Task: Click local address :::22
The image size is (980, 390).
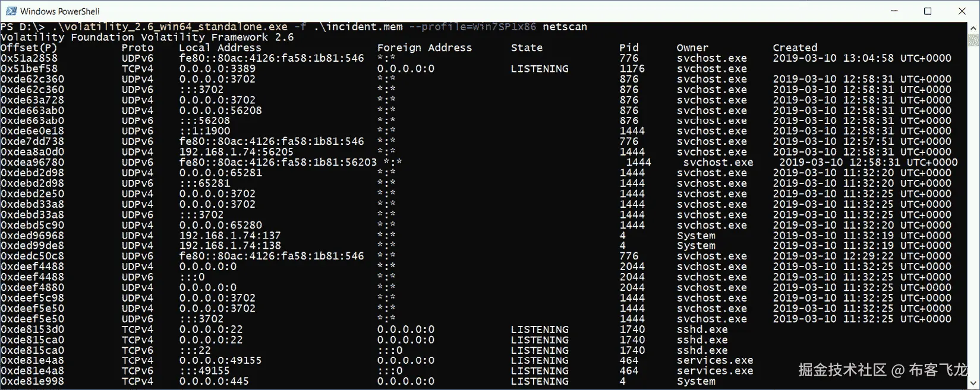Action: coord(195,350)
